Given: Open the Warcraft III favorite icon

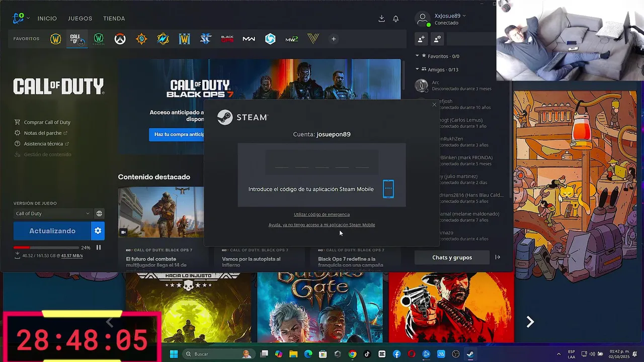Looking at the screenshot, I should click(x=184, y=39).
